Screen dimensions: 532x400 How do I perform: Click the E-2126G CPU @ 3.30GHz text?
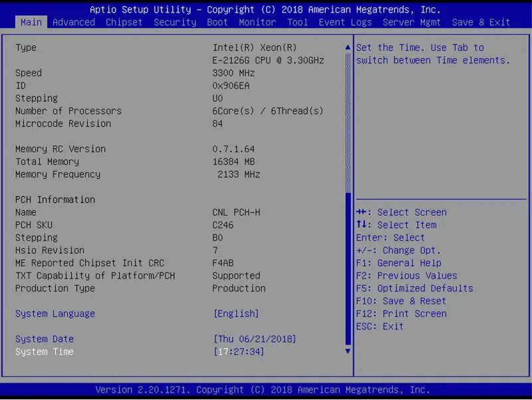tap(268, 61)
